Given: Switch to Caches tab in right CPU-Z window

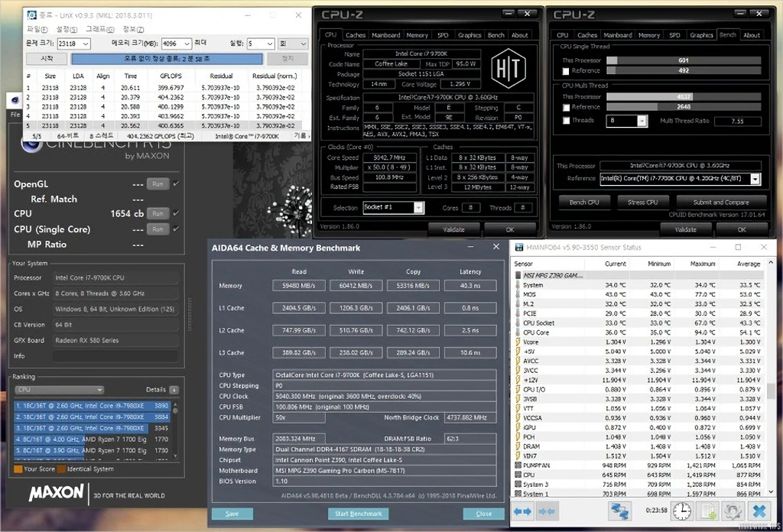Looking at the screenshot, I should click(x=586, y=35).
